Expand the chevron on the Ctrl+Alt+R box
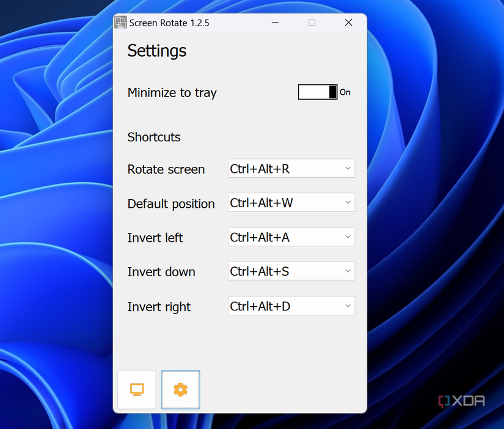The image size is (504, 429). pyautogui.click(x=348, y=168)
